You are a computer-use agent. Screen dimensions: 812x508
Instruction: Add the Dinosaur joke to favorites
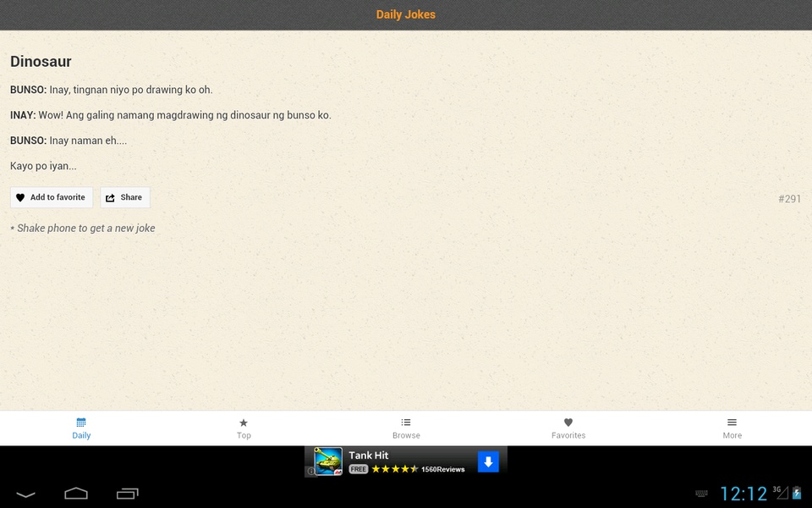[x=52, y=197]
